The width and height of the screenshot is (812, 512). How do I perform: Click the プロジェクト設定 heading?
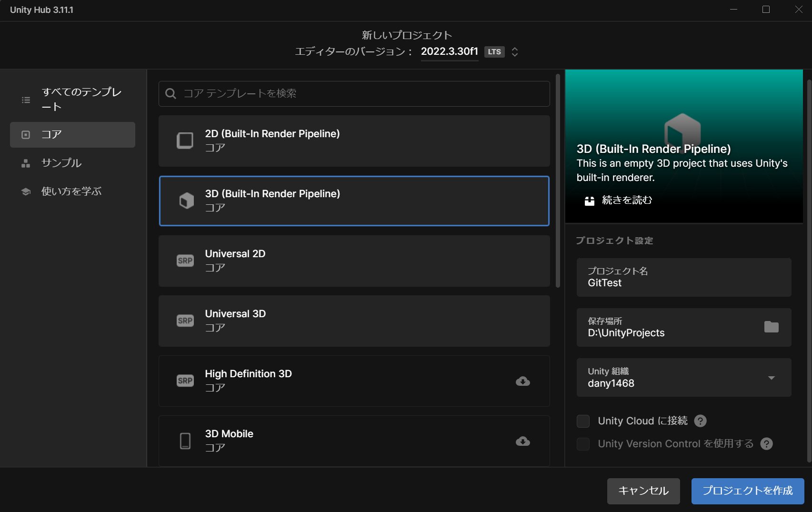[x=614, y=241]
